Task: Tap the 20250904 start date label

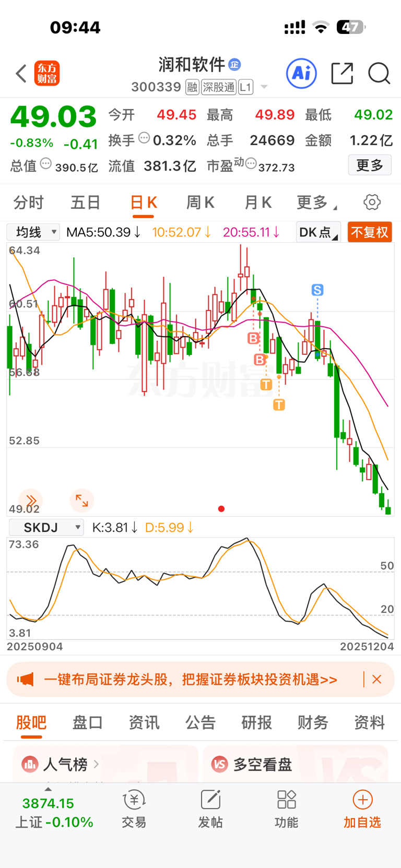Action: [35, 646]
